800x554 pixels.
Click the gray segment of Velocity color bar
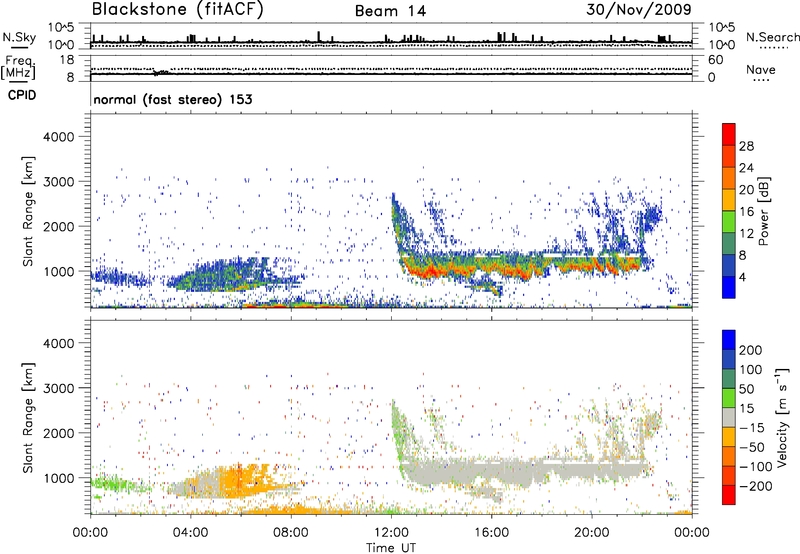[729, 417]
